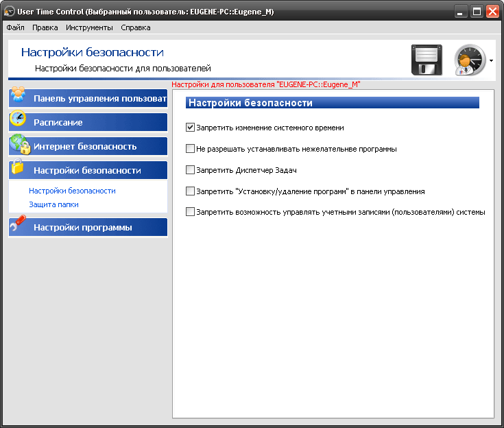Open the Файл menu

point(15,27)
